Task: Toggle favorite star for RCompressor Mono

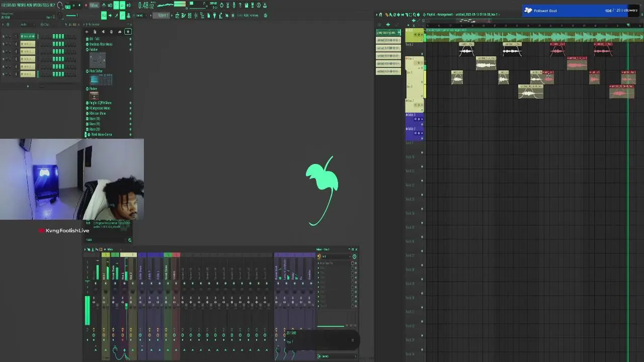Action: (x=130, y=108)
